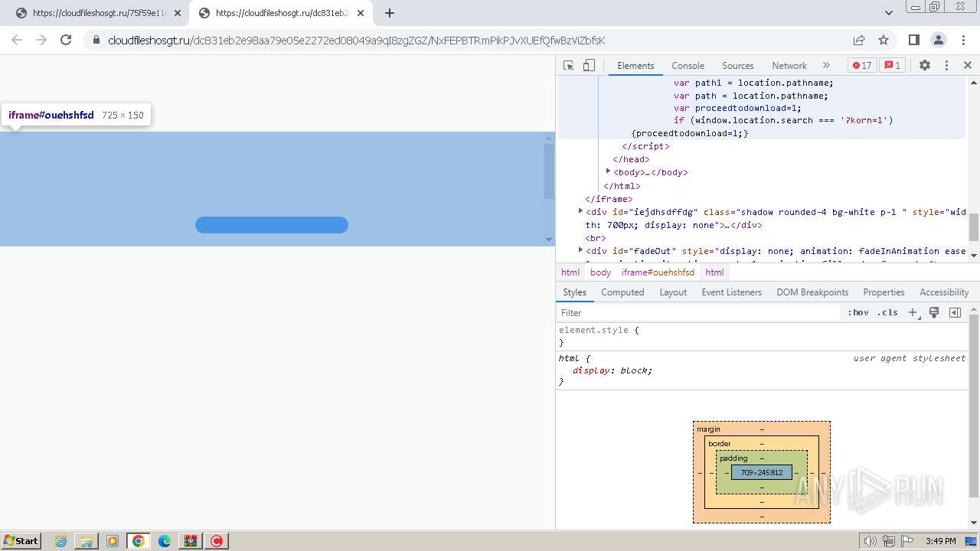Click the box model margin label
The width and height of the screenshot is (980, 551).
pos(708,429)
